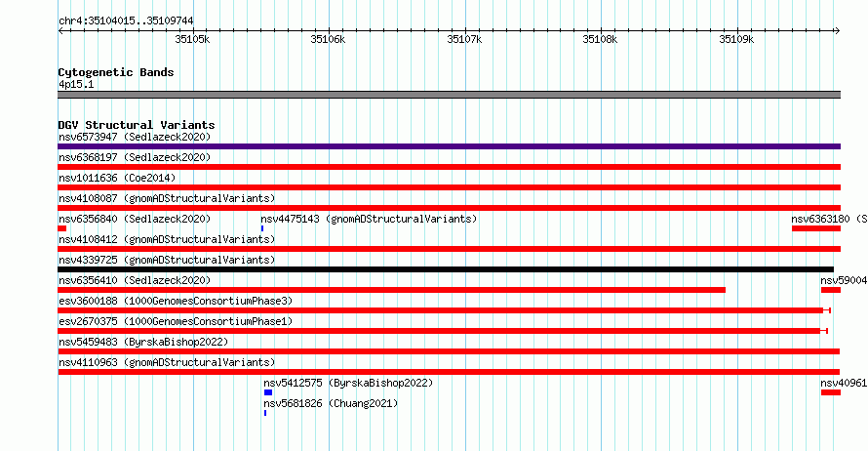Open nsv5681826 (Chuang2021) label

click(x=331, y=403)
